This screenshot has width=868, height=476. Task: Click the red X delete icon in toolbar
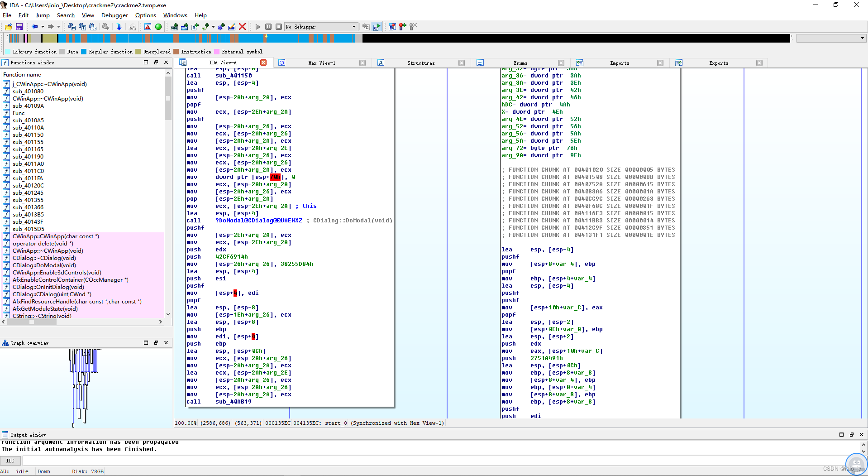(x=242, y=27)
